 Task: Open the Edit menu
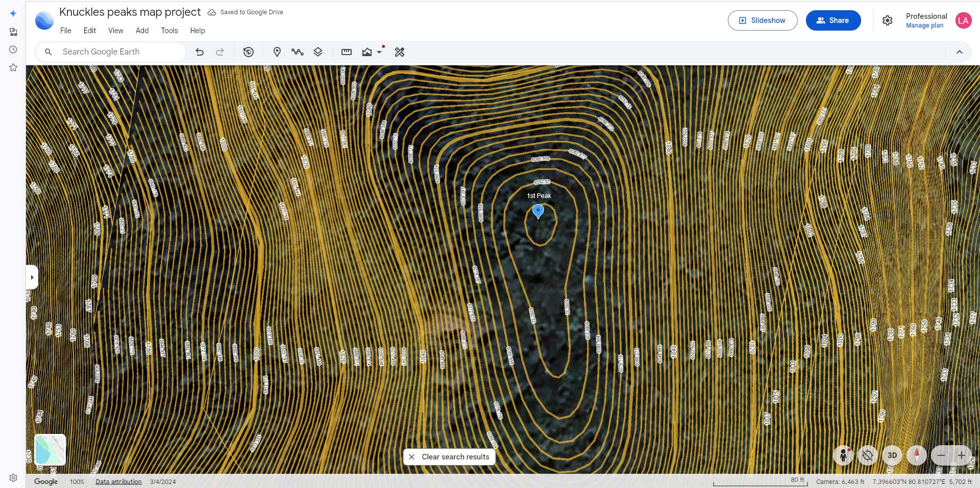[x=90, y=31]
